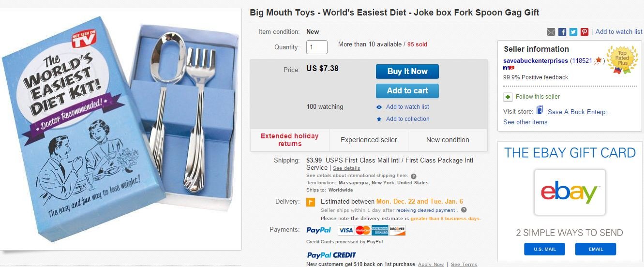This screenshot has width=644, height=267.
Task: Choose Email gift card delivery
Action: [595, 249]
